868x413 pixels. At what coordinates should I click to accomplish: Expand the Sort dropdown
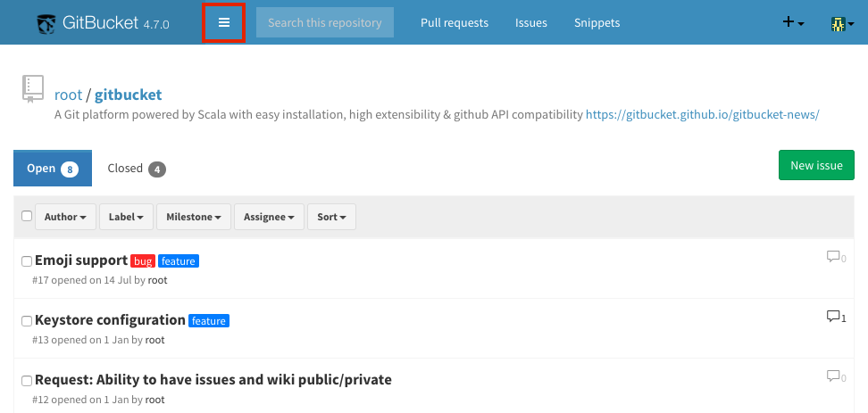pyautogui.click(x=331, y=217)
